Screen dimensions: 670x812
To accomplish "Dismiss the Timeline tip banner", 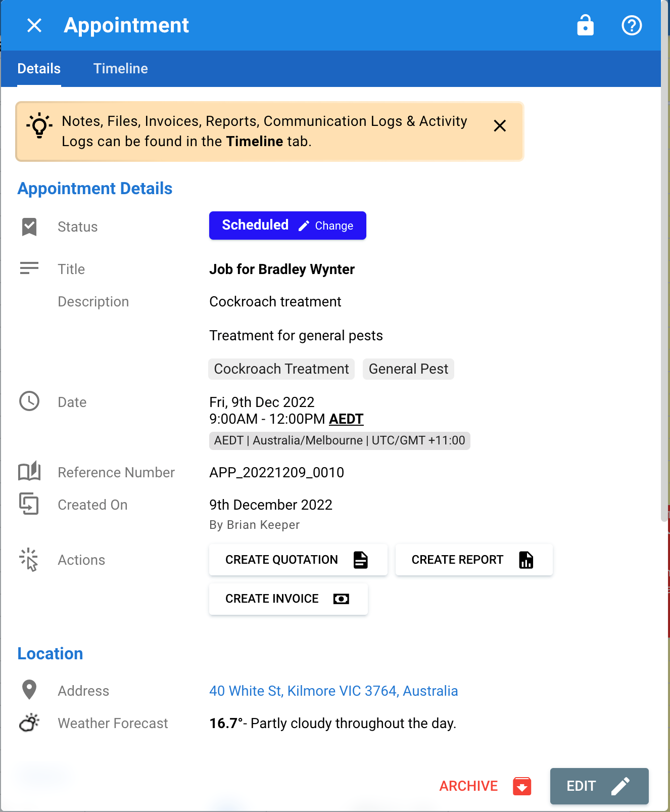I will point(500,126).
